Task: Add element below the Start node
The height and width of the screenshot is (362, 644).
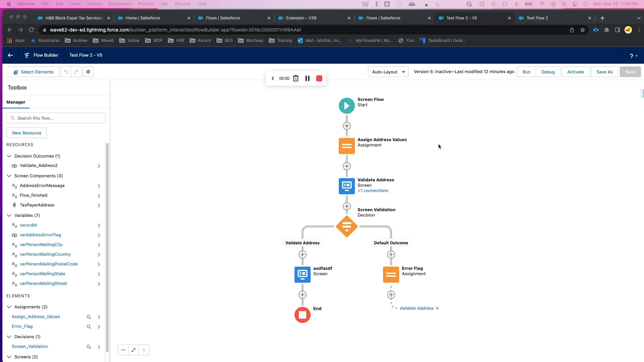Action: pyautogui.click(x=346, y=126)
